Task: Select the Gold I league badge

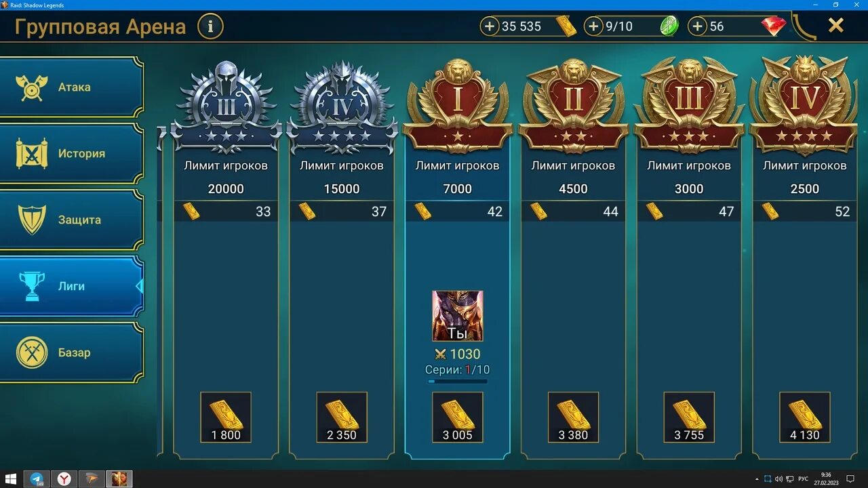Action: coord(458,106)
